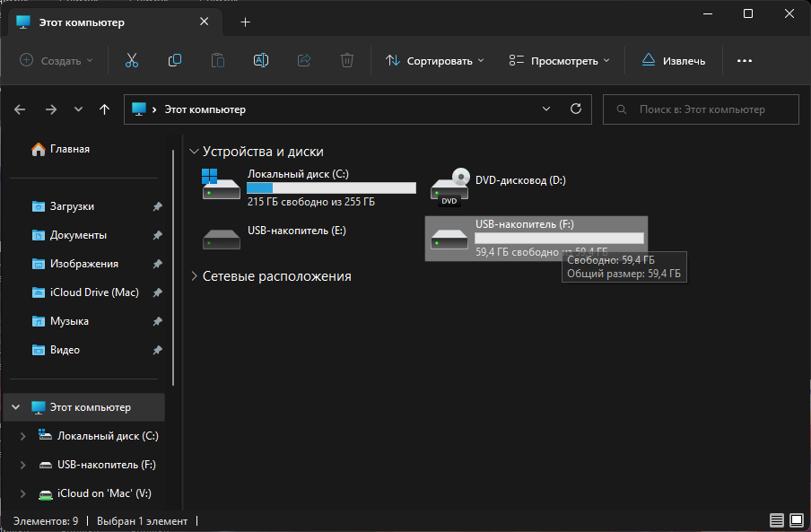Click status bar text 'Выбран 1 элемент'

click(x=143, y=521)
